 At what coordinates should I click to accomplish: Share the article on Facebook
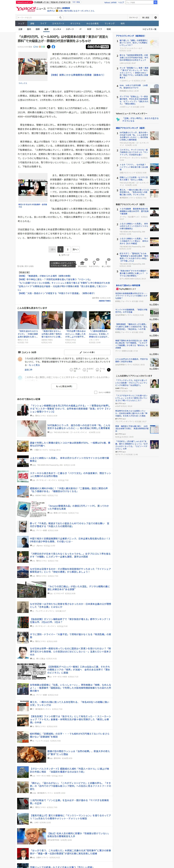pyautogui.click(x=53, y=47)
